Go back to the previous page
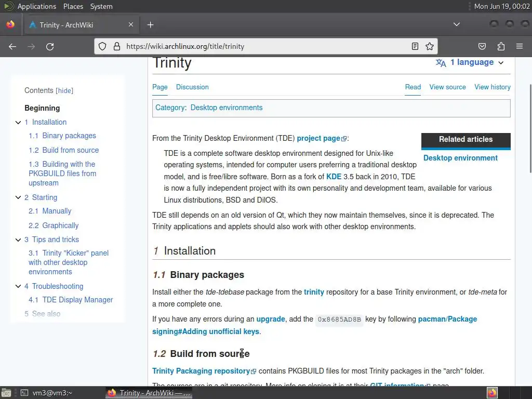This screenshot has height=399, width=532. pos(12,46)
